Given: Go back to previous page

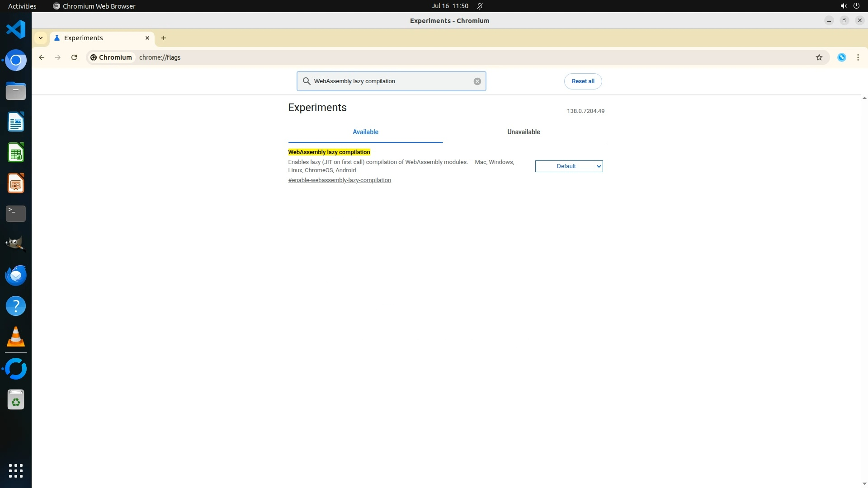Looking at the screenshot, I should (x=42, y=57).
